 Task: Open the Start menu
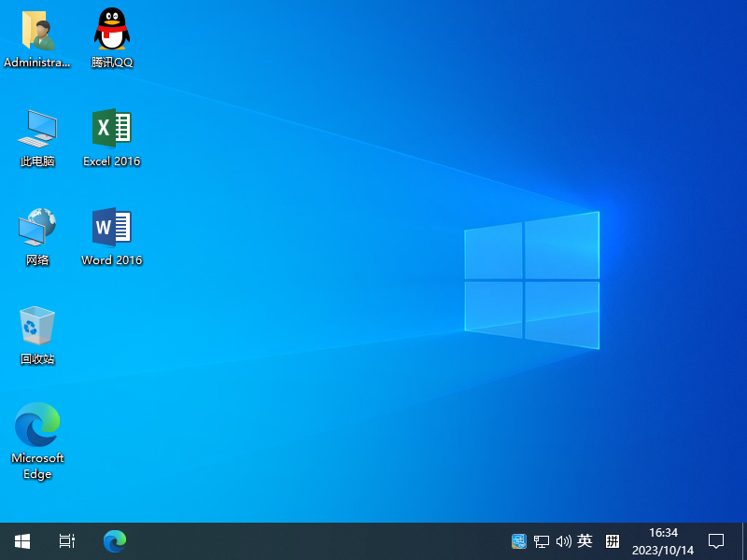(x=21, y=540)
